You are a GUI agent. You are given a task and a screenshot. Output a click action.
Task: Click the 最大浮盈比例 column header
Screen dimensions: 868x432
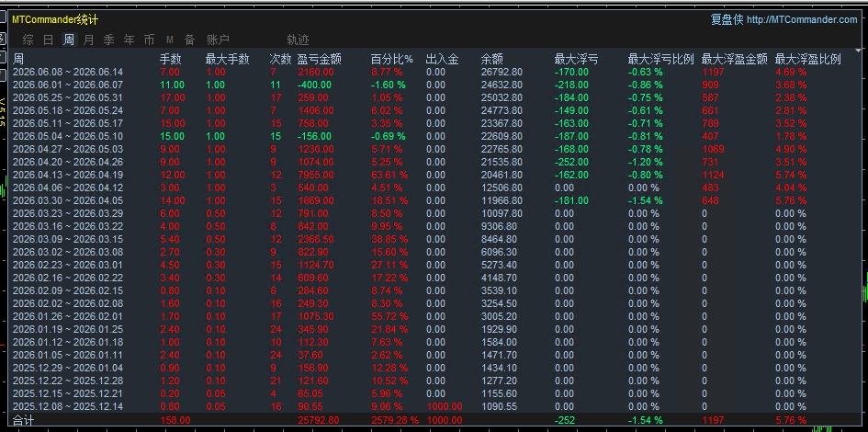[x=808, y=59]
